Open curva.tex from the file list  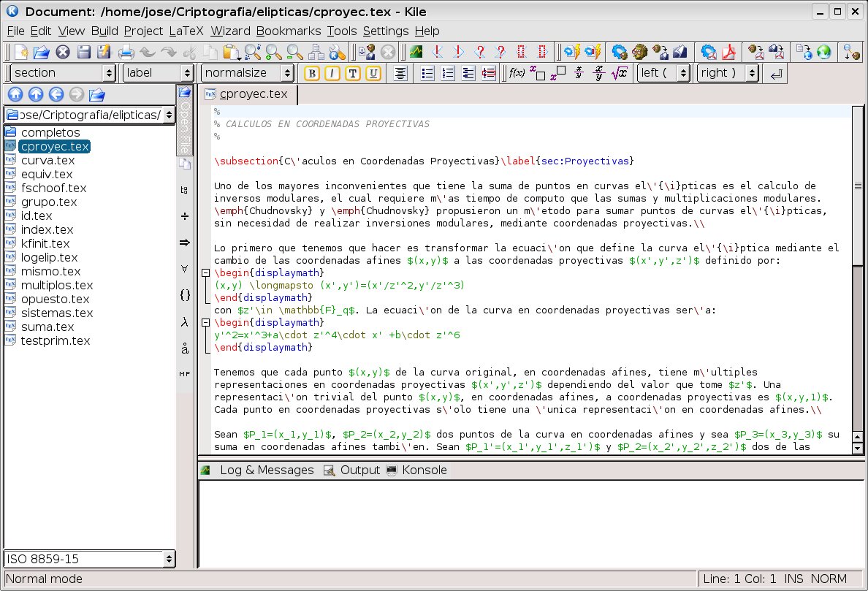coord(47,160)
